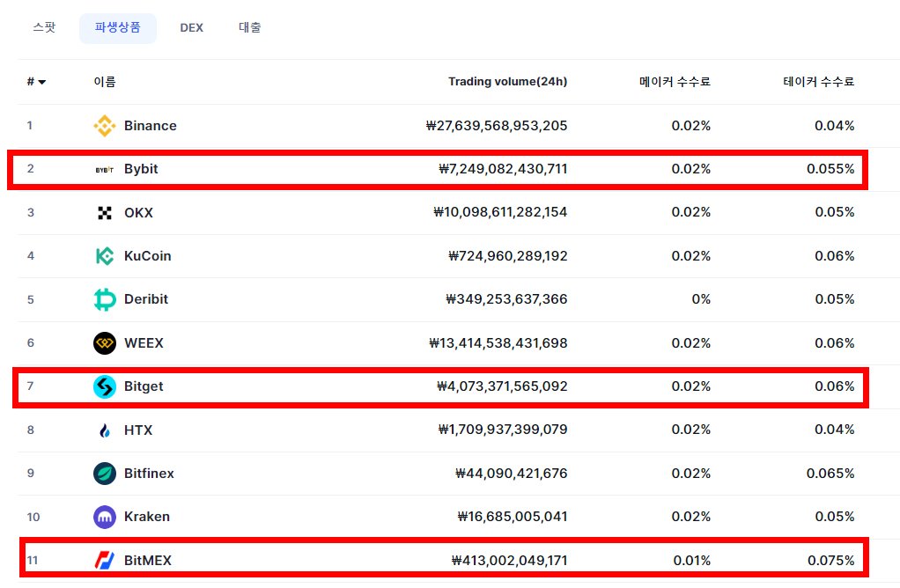The height and width of the screenshot is (588, 900).
Task: Open the DEX tab
Action: [192, 27]
